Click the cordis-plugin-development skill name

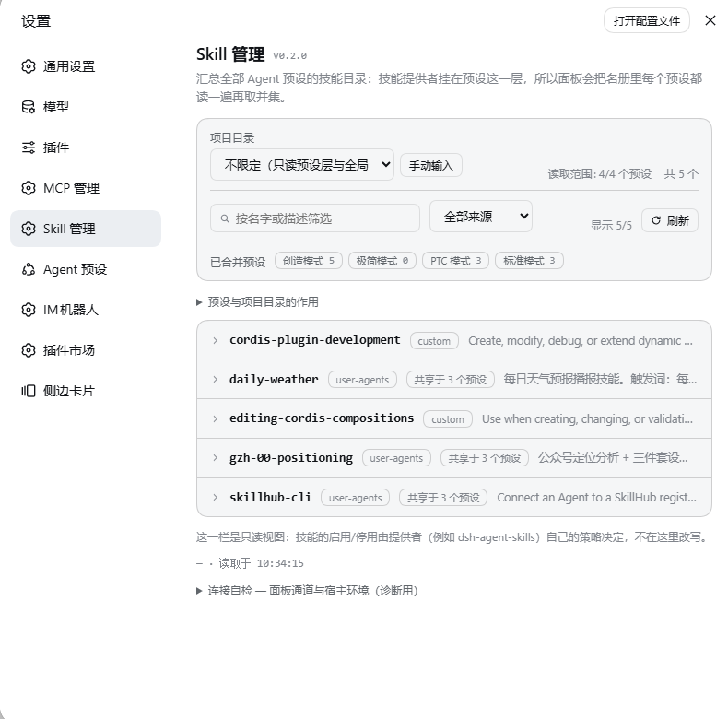click(315, 340)
